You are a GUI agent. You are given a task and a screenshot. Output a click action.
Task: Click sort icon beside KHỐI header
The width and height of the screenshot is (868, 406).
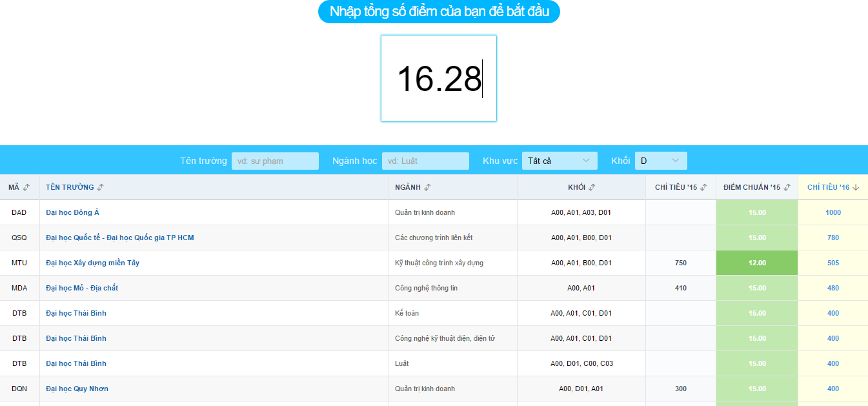[592, 187]
